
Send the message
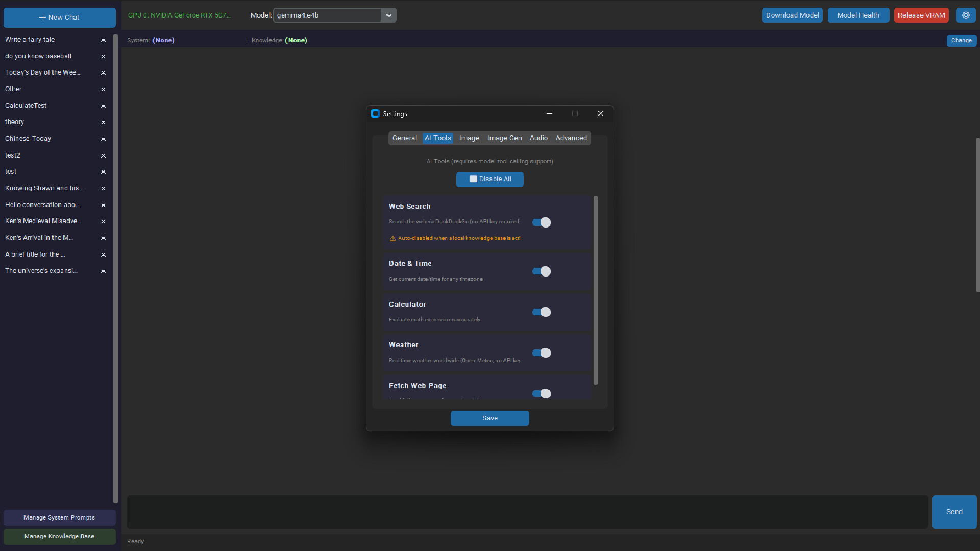click(954, 512)
